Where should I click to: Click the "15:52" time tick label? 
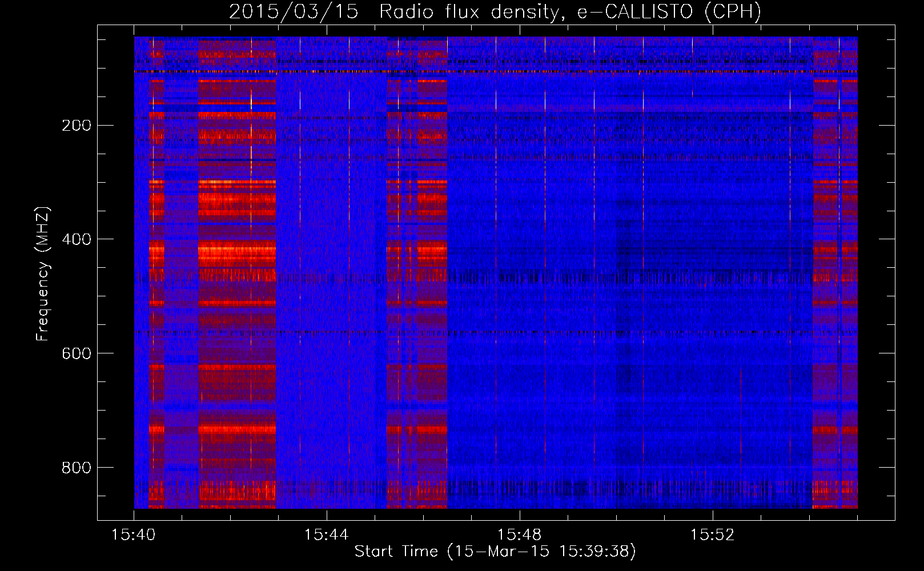click(x=713, y=535)
